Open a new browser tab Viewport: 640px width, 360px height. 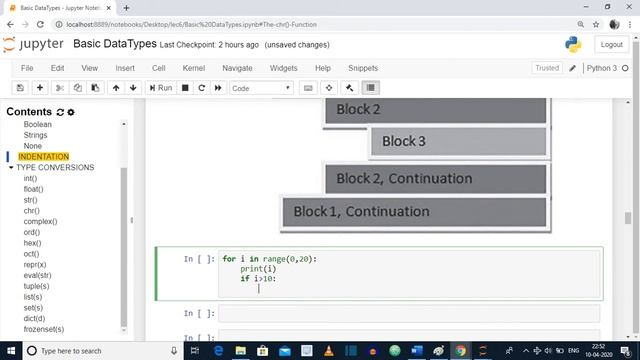[126, 8]
